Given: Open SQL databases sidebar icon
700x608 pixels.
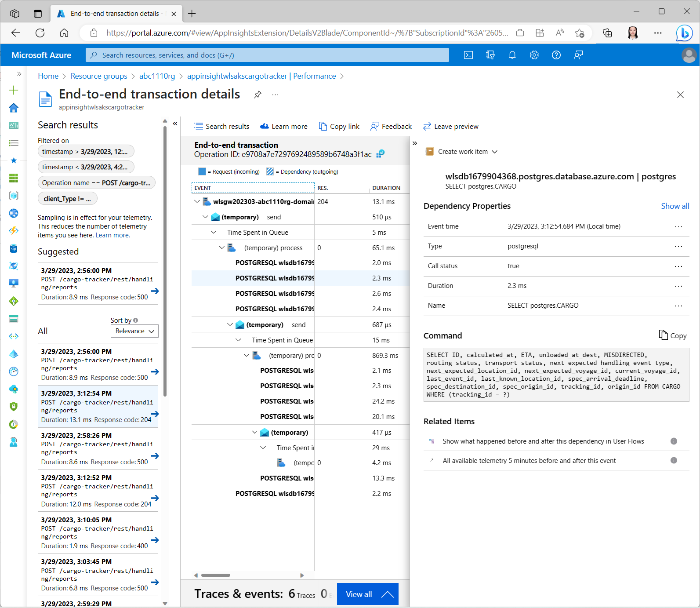Looking at the screenshot, I should [14, 248].
